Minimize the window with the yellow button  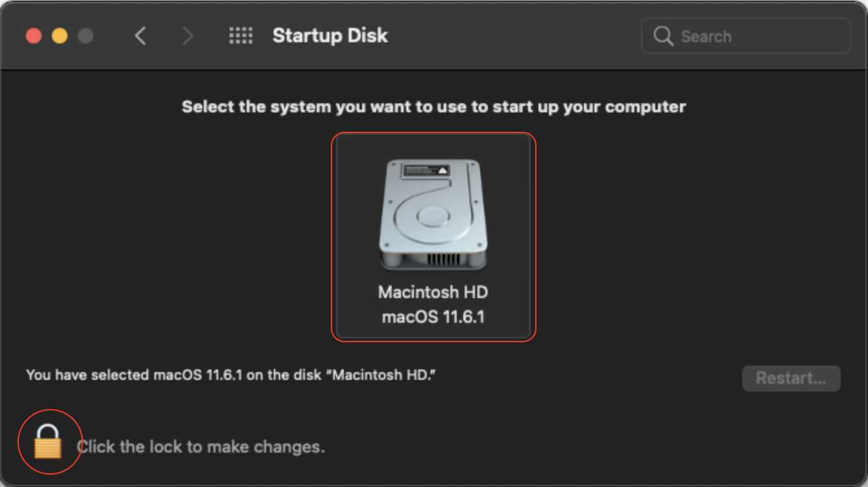tap(60, 36)
